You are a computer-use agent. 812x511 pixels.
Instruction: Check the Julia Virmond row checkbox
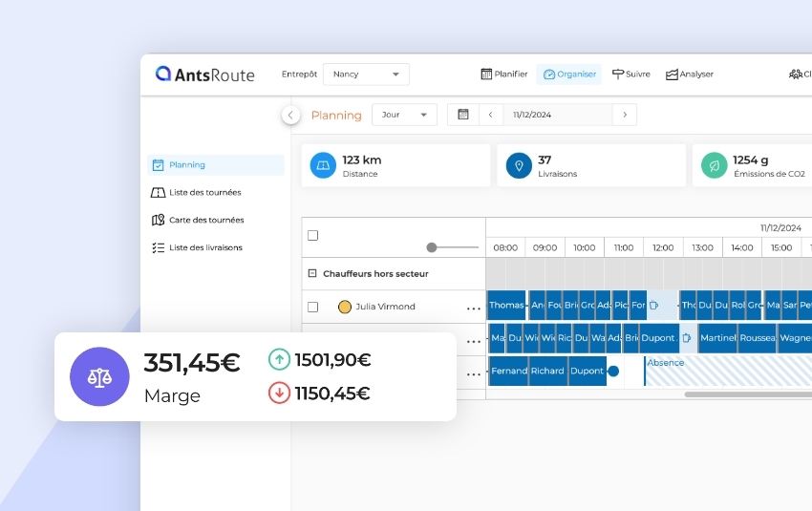pos(312,307)
